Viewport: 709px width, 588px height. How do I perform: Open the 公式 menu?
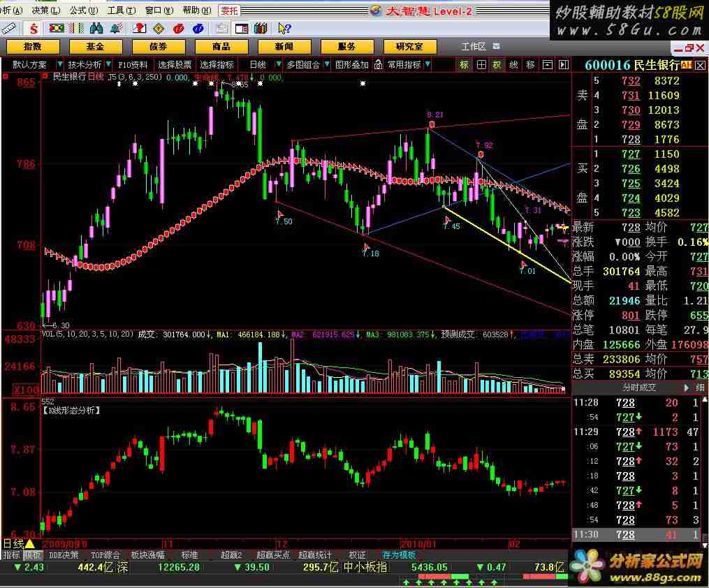(84, 10)
